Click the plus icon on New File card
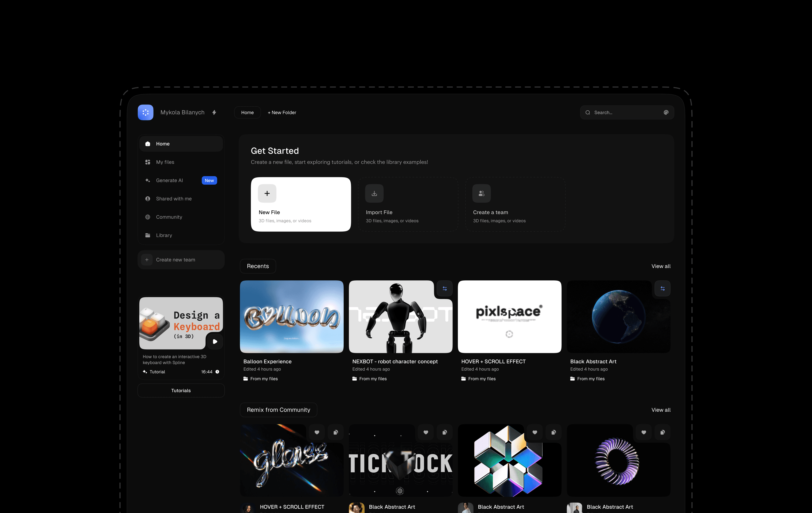Screen dimensions: 812x513 point(267,193)
